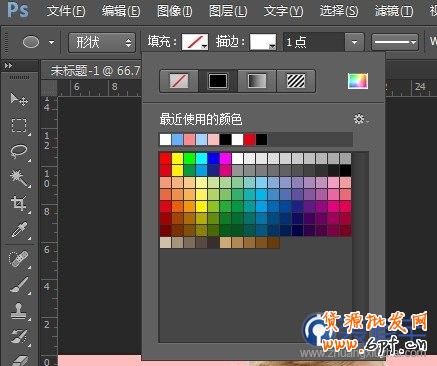Click the swatches panel scrollbar
This screenshot has width=437, height=366.
click(x=360, y=247)
